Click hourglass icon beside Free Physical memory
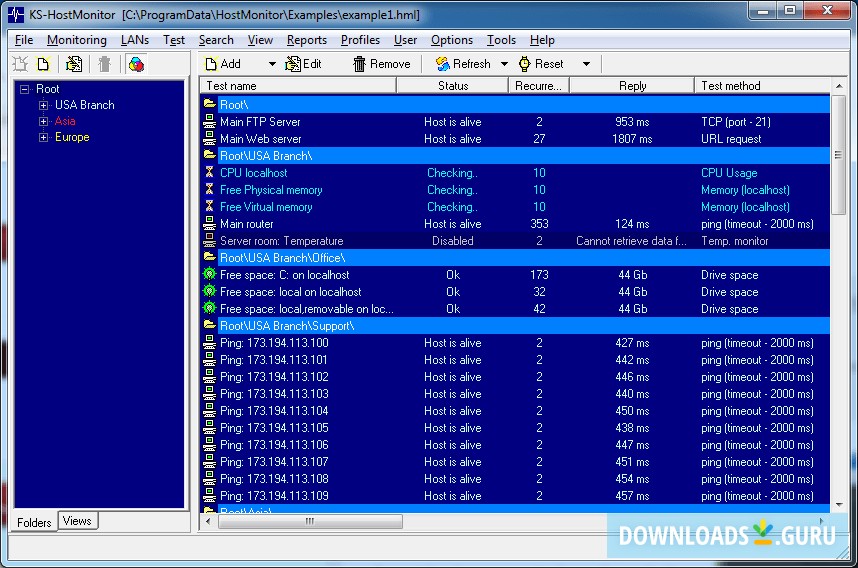 (x=209, y=189)
